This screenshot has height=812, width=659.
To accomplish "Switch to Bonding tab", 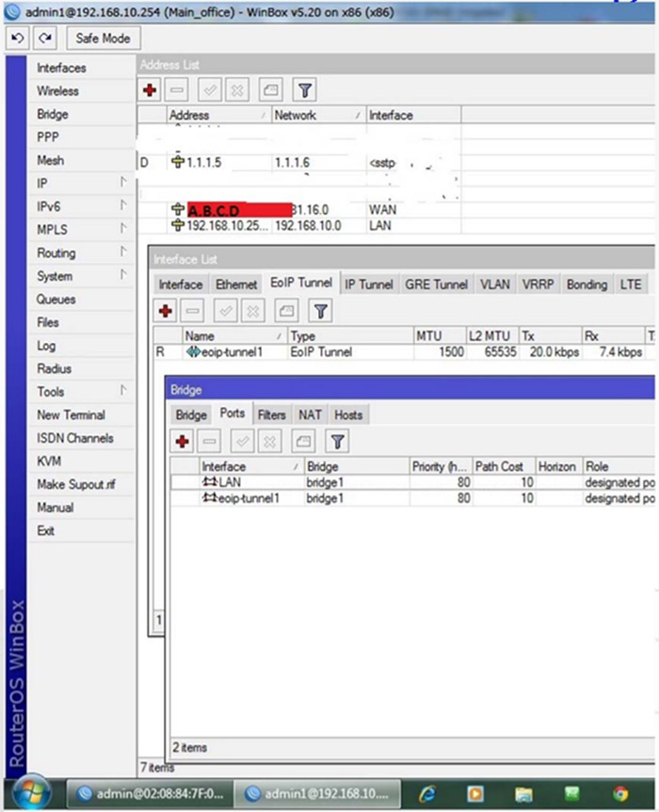I will point(587,284).
